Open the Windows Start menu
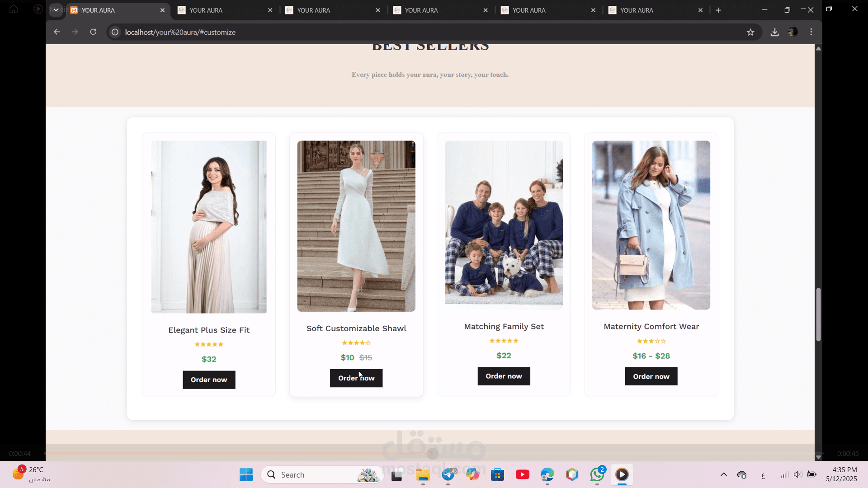 (x=246, y=475)
